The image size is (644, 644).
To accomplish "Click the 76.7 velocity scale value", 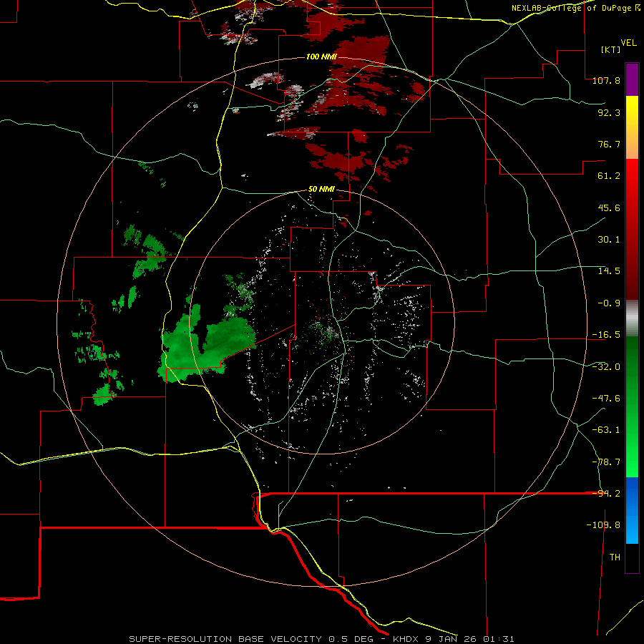I will [x=609, y=144].
